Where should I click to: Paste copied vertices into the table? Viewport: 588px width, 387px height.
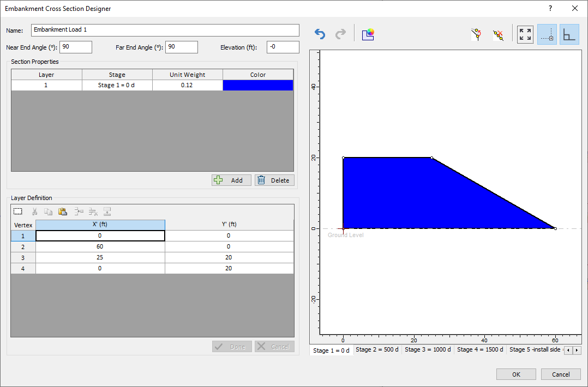63,211
